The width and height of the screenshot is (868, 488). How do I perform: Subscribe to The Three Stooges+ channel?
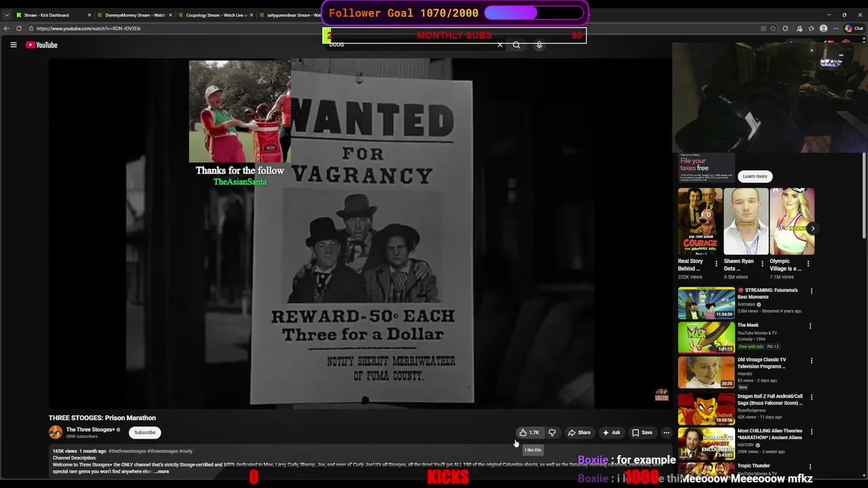(x=144, y=432)
